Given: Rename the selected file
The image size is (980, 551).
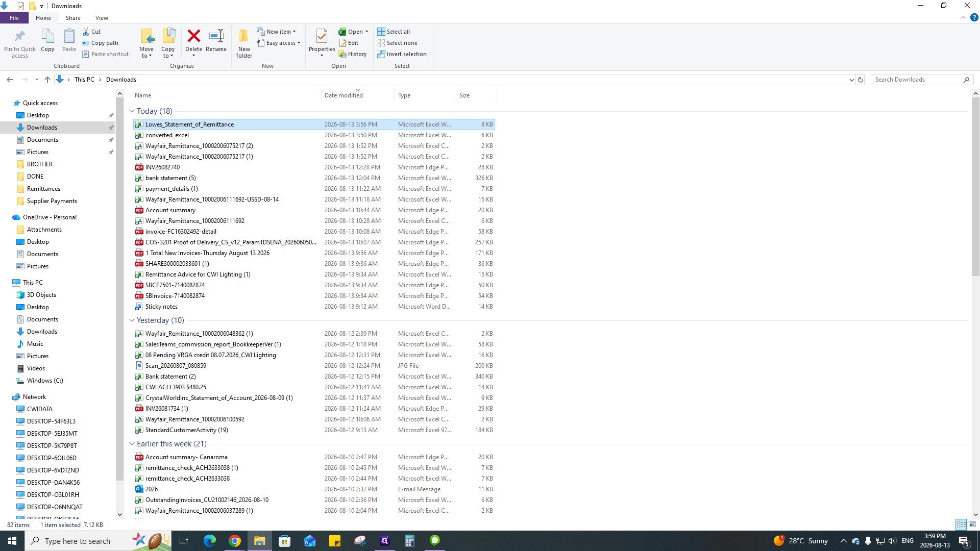Looking at the screenshot, I should click(216, 41).
